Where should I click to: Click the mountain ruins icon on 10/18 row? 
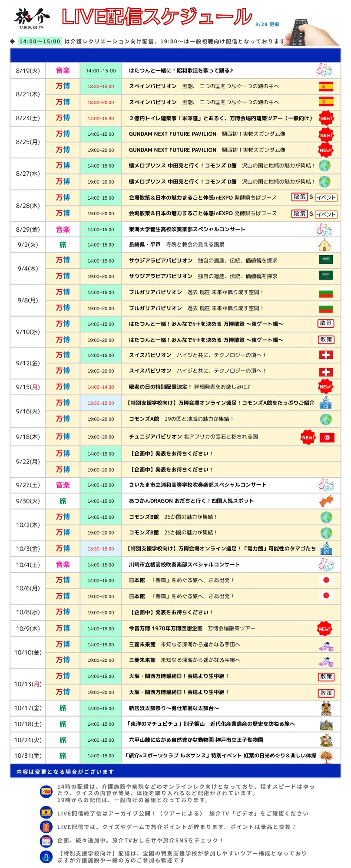(x=326, y=724)
